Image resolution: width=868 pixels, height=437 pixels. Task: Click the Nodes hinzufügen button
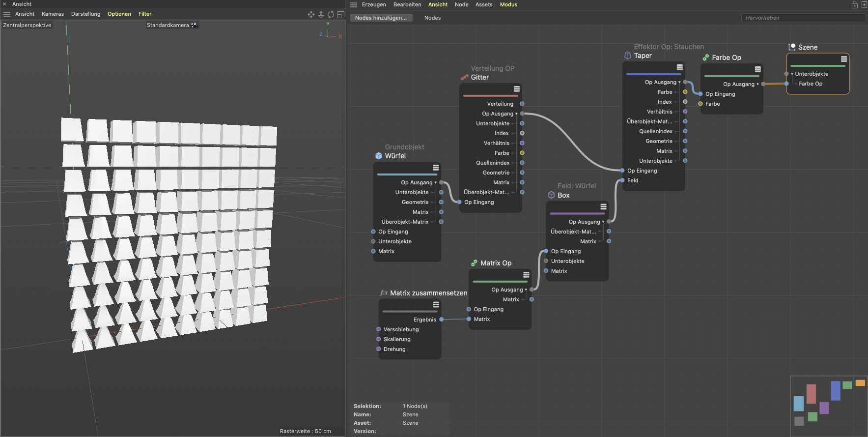pyautogui.click(x=381, y=18)
